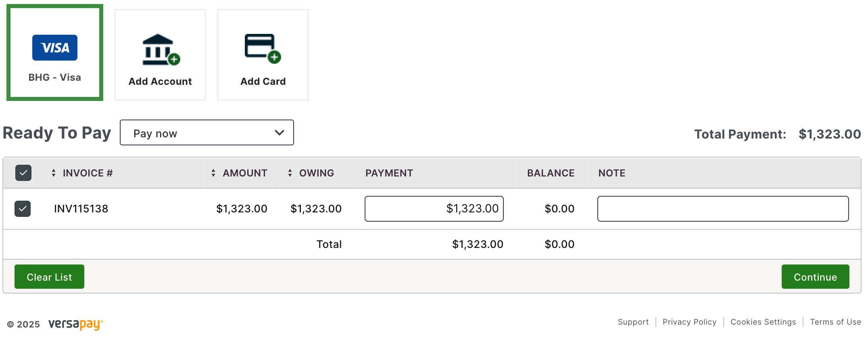Viewport: 868px width, 340px height.
Task: Open the Privacy Policy link
Action: [x=689, y=322]
